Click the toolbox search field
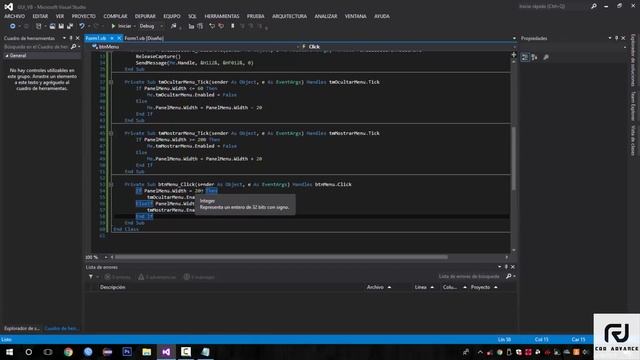The height and width of the screenshot is (360, 640). (x=36, y=47)
